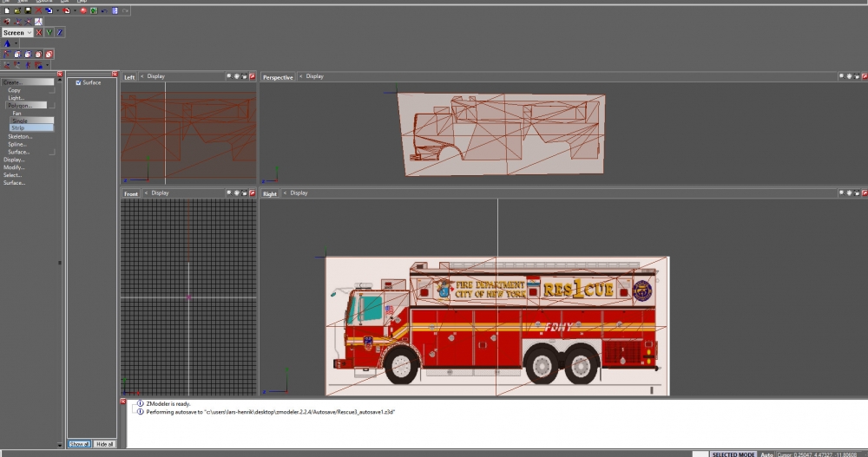
Task: Select the Single polygon tool
Action: (32, 121)
